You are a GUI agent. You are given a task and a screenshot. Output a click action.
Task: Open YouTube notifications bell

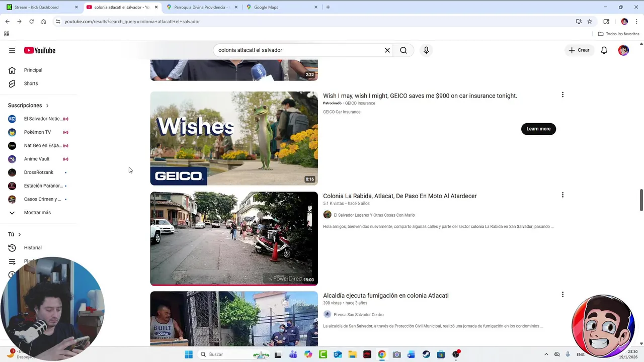604,50
